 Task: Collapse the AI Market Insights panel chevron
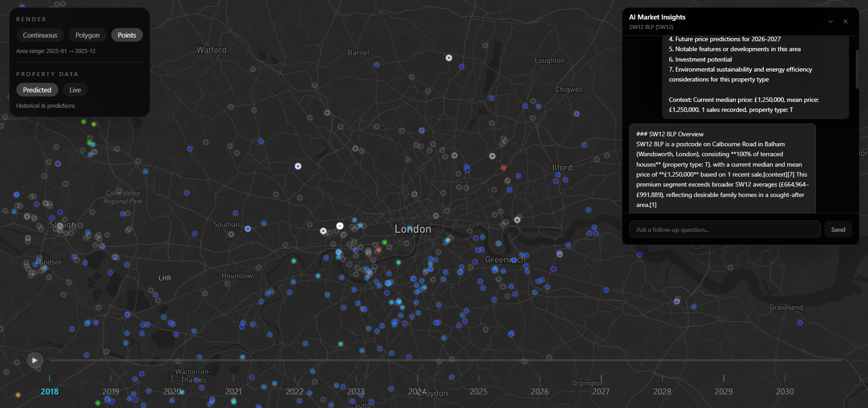[830, 21]
